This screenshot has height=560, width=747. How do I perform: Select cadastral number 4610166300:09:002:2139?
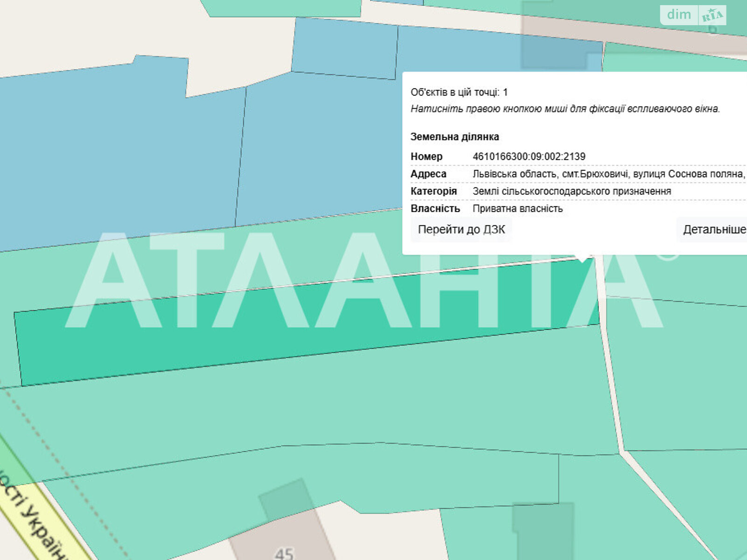(529, 156)
